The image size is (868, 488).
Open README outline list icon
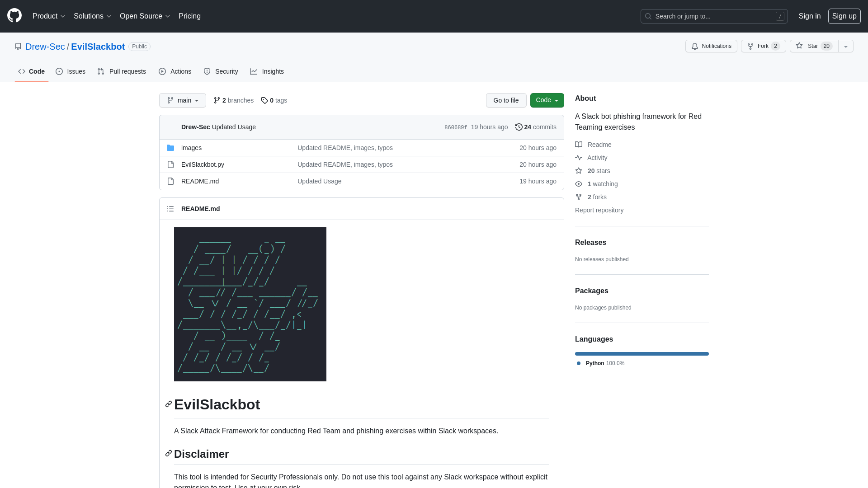coord(170,209)
